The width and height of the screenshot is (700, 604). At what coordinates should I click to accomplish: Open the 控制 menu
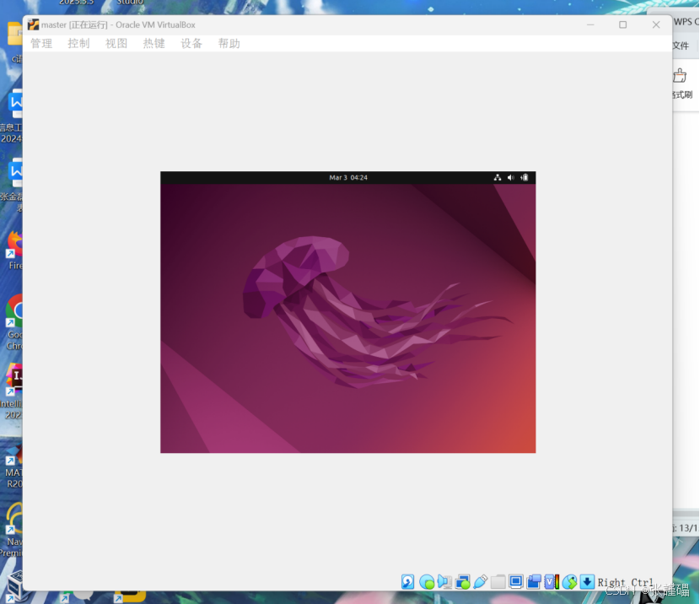click(78, 43)
